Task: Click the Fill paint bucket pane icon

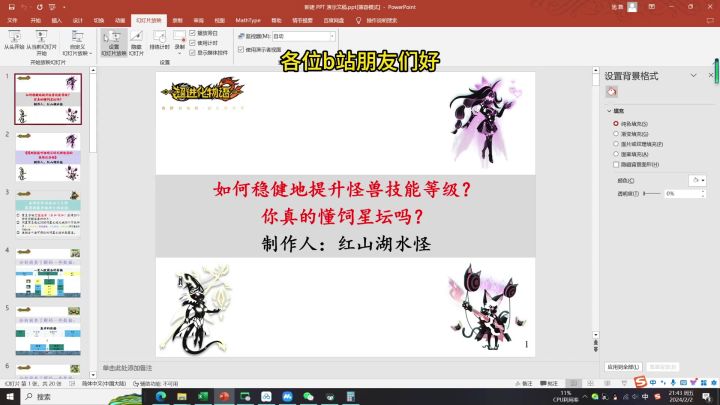Action: pyautogui.click(x=612, y=92)
